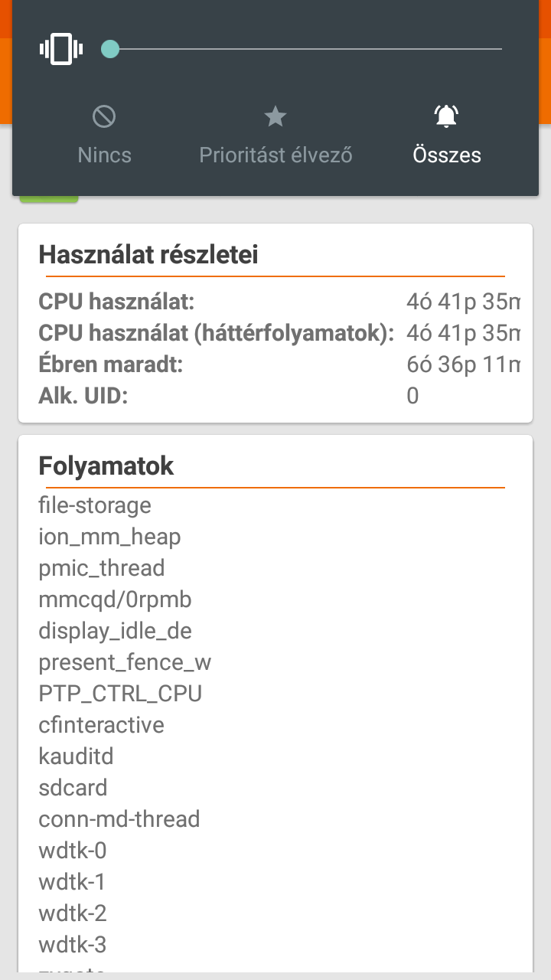
Task: Select the pmic_thread process
Action: tap(102, 568)
